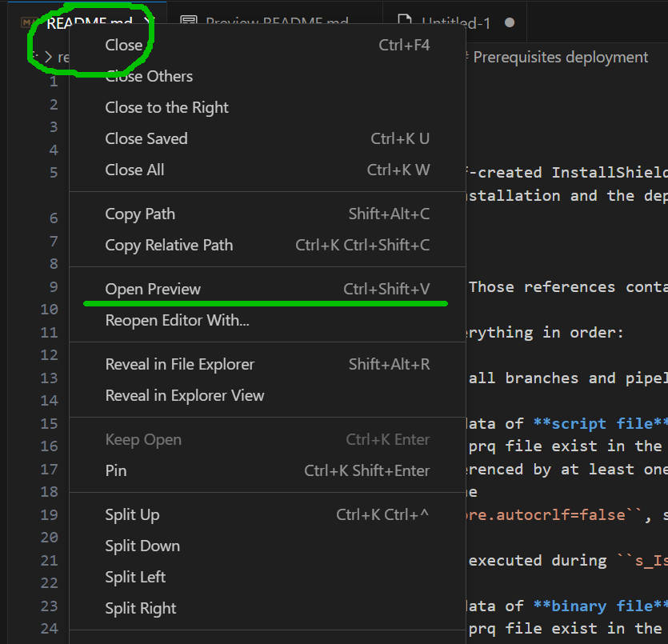
Task: Choose Copy Path entry
Action: 267,214
